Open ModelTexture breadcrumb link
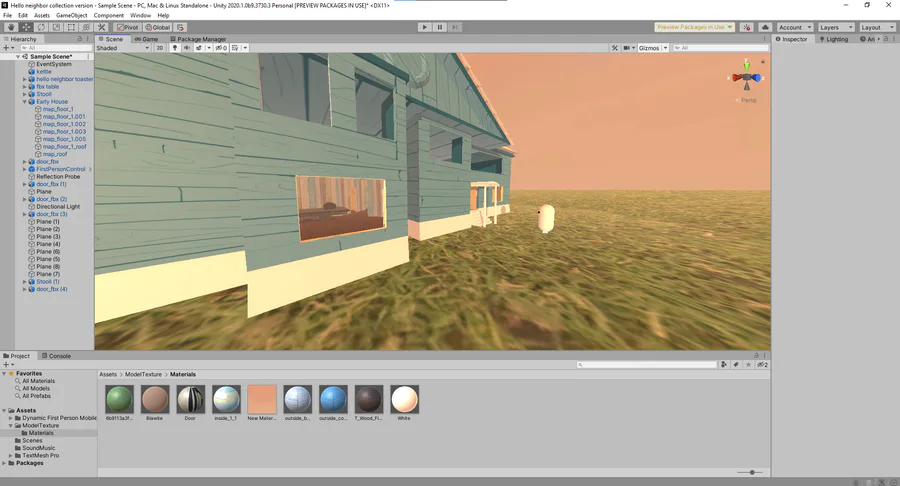The image size is (900, 486). pos(143,374)
